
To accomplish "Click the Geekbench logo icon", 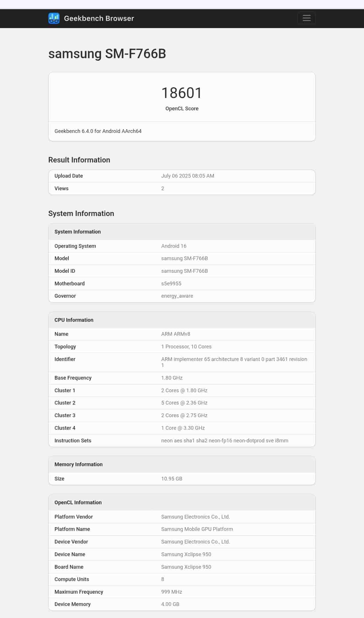I will [x=54, y=18].
